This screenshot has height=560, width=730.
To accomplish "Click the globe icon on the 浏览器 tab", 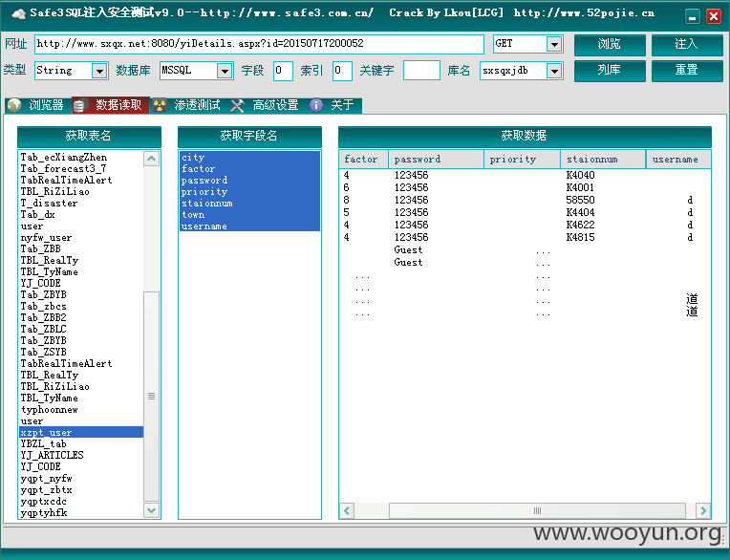I will coord(14,105).
